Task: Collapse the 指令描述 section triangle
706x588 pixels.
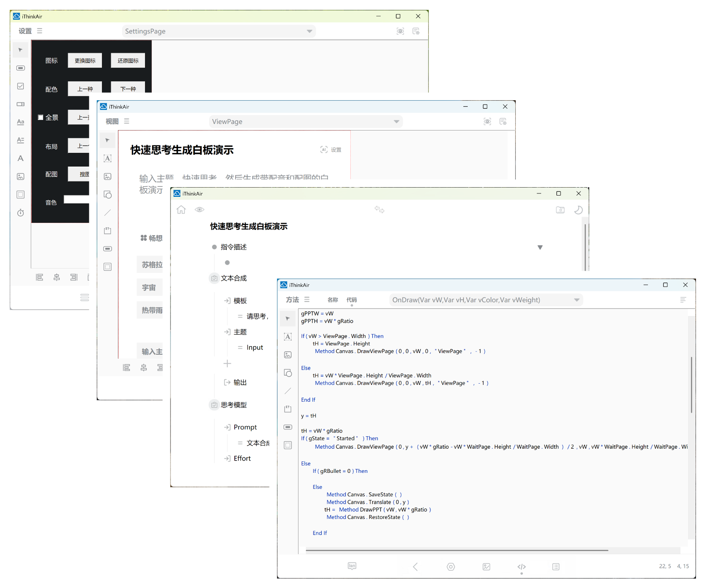Action: tap(540, 247)
